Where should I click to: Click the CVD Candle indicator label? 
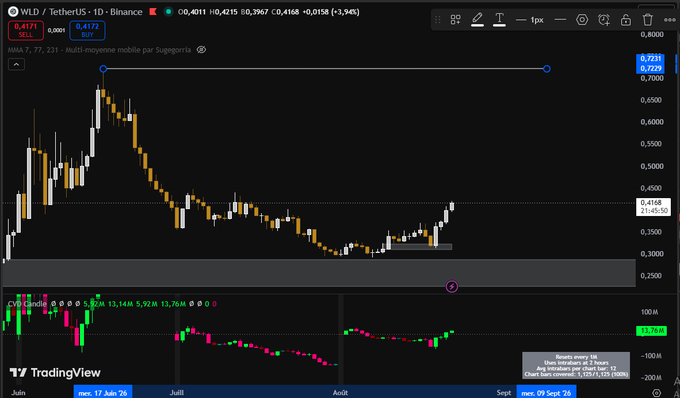coord(27,304)
